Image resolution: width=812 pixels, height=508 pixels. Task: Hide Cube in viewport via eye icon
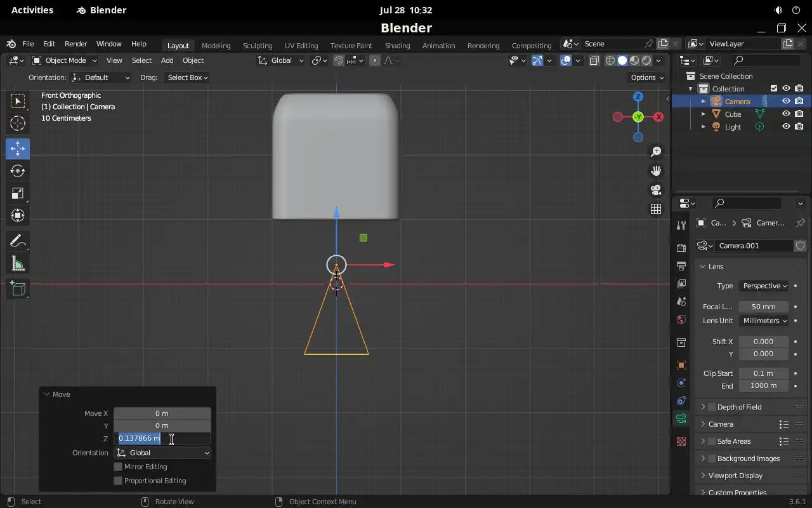pyautogui.click(x=786, y=114)
